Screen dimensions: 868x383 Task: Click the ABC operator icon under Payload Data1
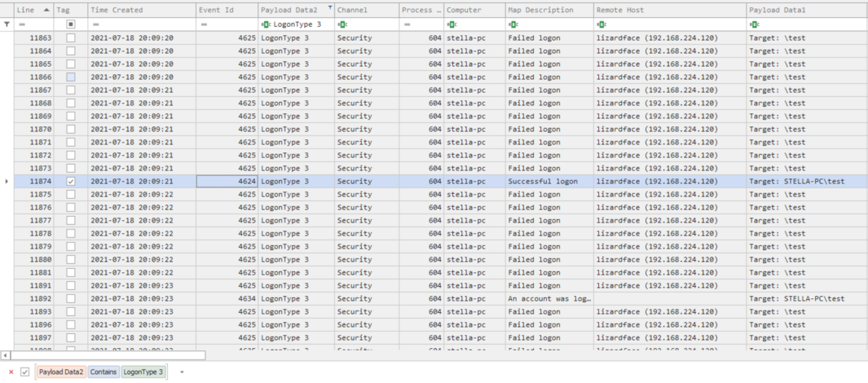[x=754, y=24]
